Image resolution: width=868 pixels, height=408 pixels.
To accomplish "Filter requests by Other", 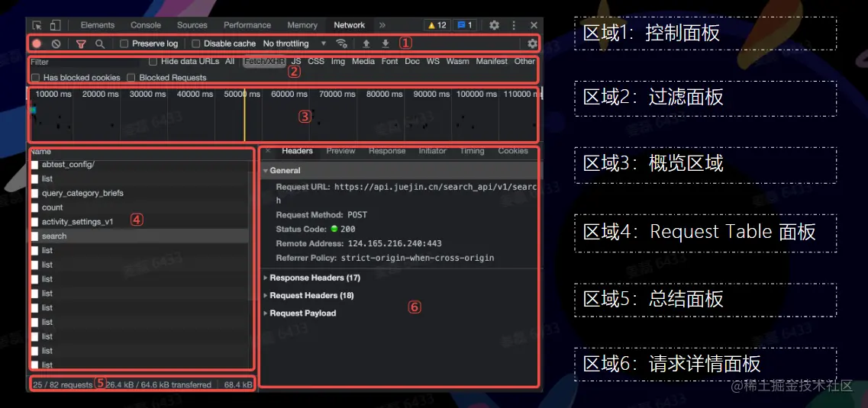I will click(x=524, y=61).
